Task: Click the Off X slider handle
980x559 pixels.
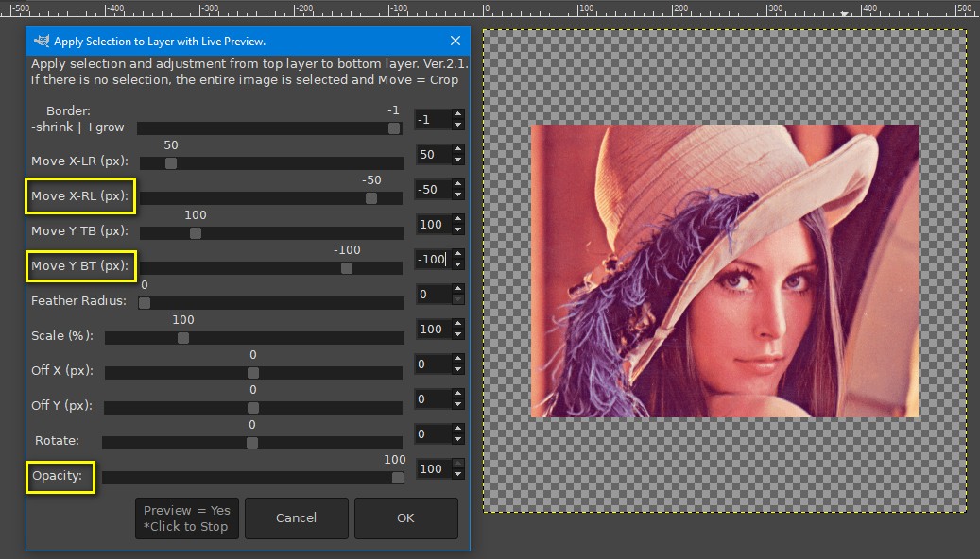Action: click(253, 373)
